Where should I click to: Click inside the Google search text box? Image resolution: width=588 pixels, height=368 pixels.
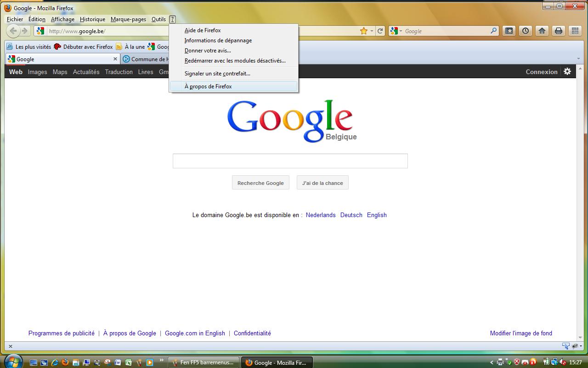290,161
